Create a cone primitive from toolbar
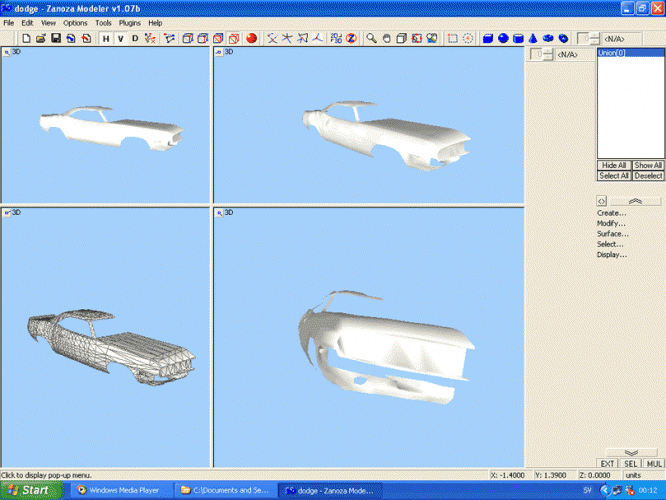The width and height of the screenshot is (666, 500). coord(533,38)
